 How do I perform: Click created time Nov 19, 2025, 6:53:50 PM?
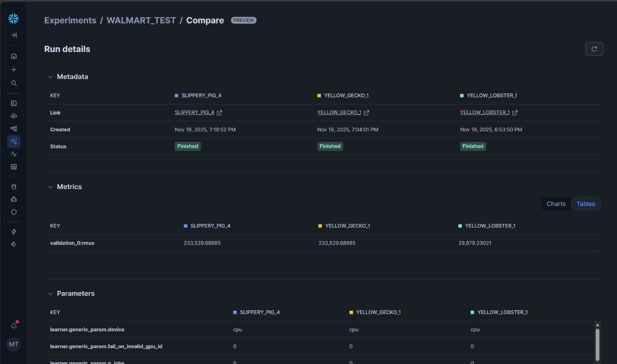491,130
